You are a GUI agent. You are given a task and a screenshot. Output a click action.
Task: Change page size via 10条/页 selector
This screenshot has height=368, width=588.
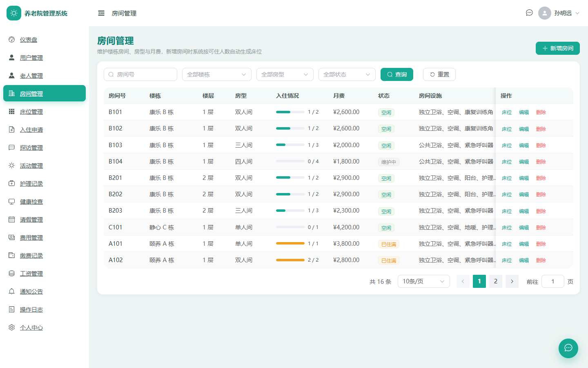click(x=424, y=281)
